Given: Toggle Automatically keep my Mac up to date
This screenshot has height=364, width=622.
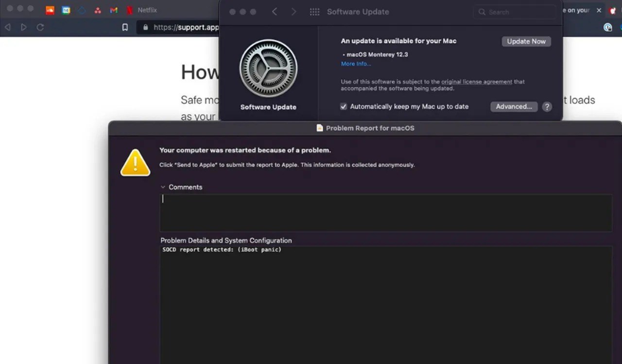Looking at the screenshot, I should tap(344, 106).
